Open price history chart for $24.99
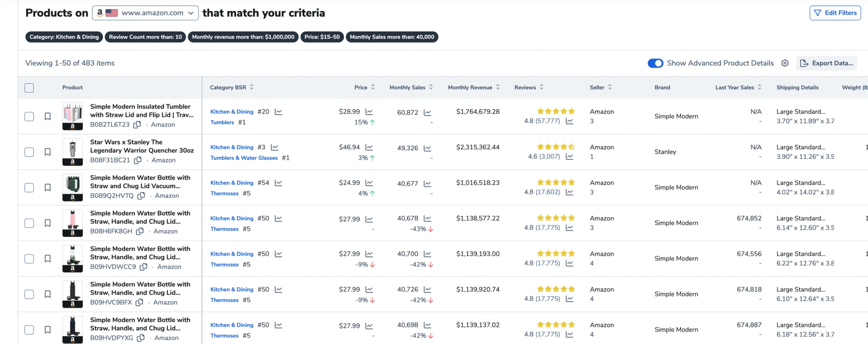The height and width of the screenshot is (344, 868). 369,183
